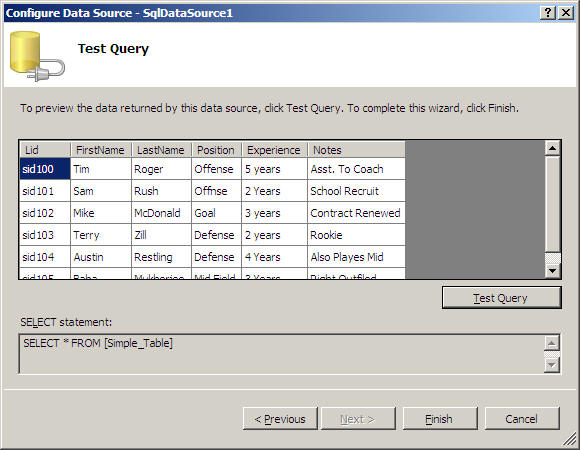Click the Rookie notes cell
This screenshot has width=580, height=450.
coord(357,235)
